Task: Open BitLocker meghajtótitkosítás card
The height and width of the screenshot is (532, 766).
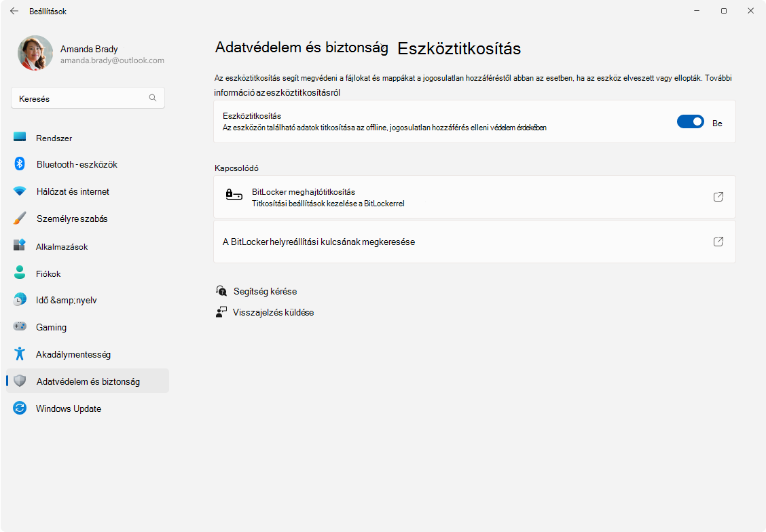Action: (x=475, y=197)
